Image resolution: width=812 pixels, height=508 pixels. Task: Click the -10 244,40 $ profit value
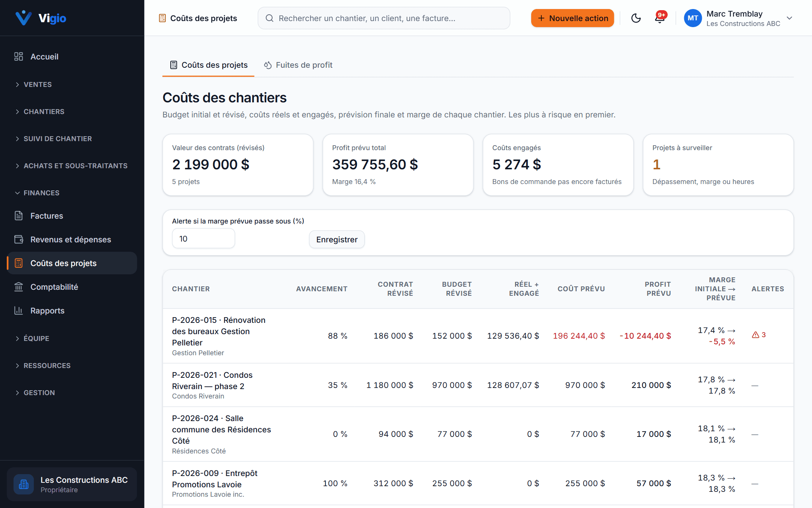tap(645, 336)
